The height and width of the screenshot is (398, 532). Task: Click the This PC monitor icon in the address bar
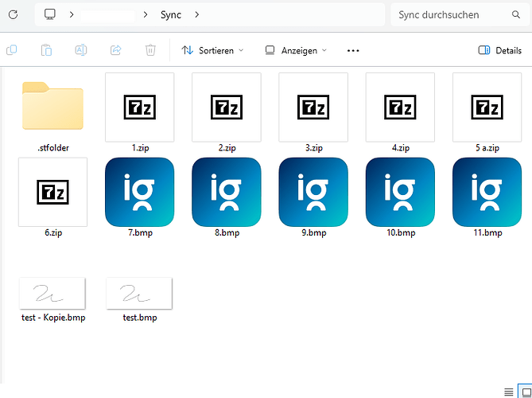[x=50, y=14]
